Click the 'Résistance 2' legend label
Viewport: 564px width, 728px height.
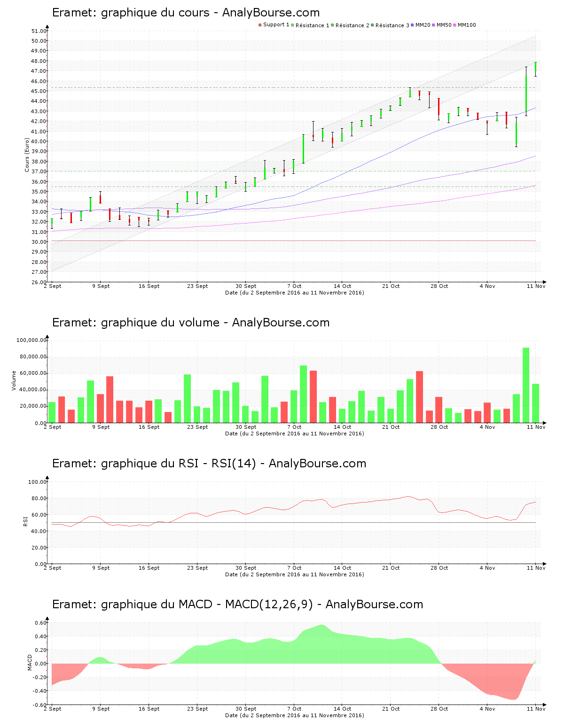[x=352, y=25]
